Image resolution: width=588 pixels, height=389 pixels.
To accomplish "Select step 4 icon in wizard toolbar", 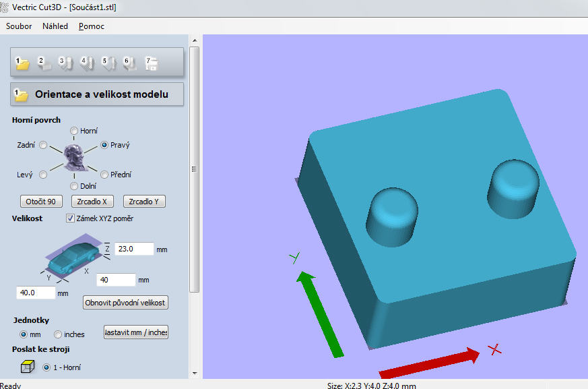I will coord(87,63).
